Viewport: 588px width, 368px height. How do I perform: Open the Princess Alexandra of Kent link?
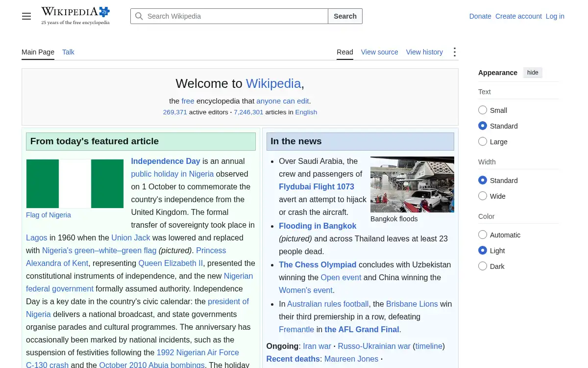pos(126,257)
